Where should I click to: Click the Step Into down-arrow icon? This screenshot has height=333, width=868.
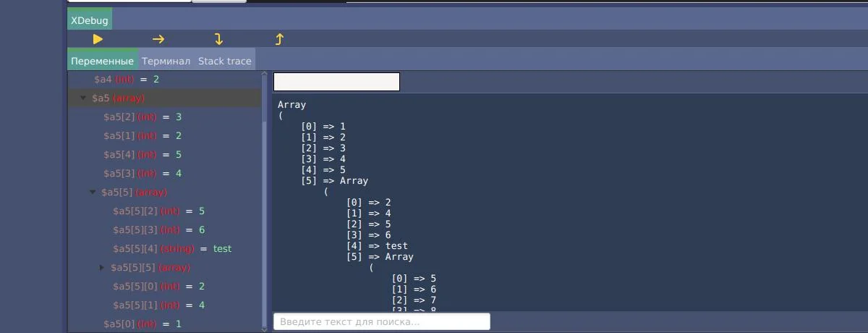[218, 39]
